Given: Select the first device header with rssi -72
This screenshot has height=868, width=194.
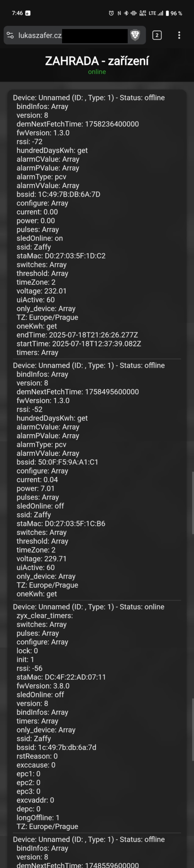Looking at the screenshot, I should 89,98.
